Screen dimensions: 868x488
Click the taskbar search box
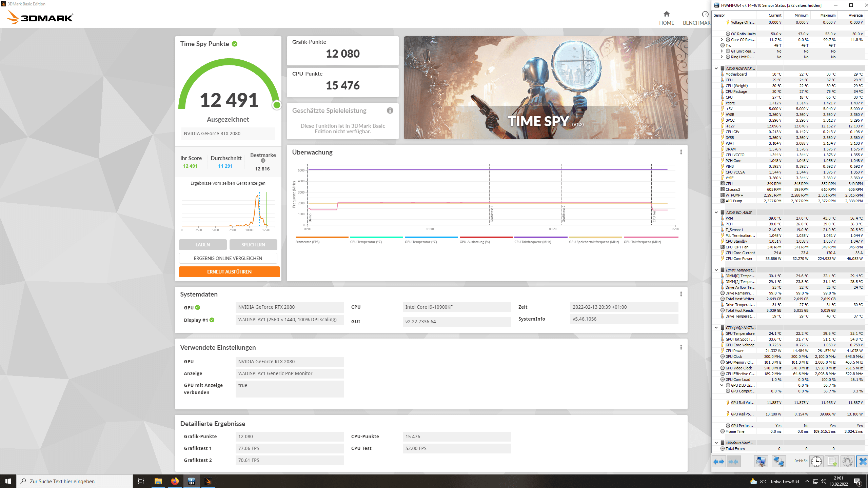(75, 481)
